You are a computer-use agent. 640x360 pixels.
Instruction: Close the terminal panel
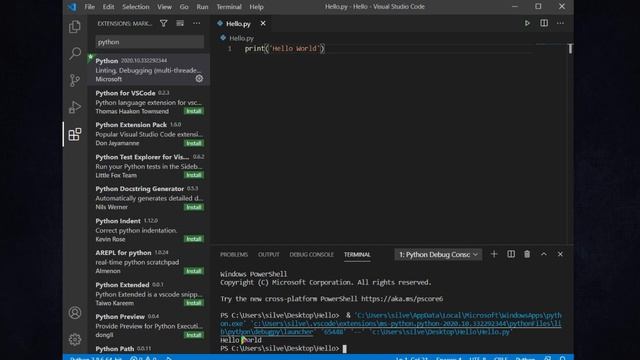click(x=560, y=254)
